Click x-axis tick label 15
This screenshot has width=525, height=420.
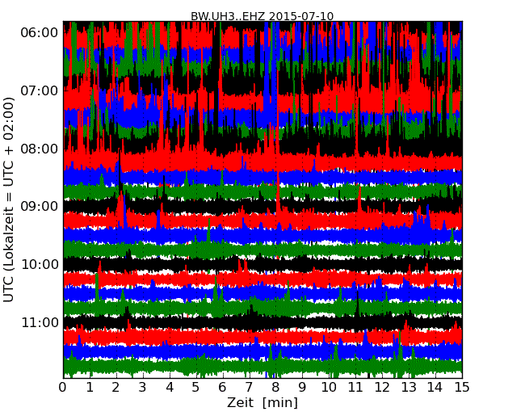pyautogui.click(x=462, y=388)
